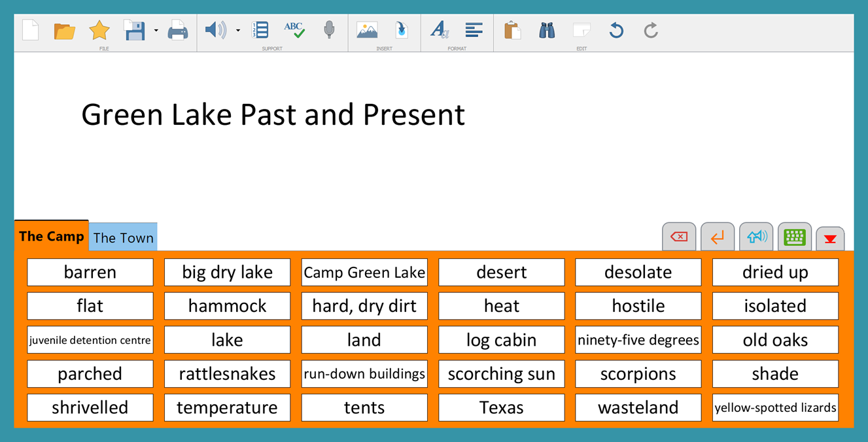
Task: Click the "Green Lake Past and Present" title text
Action: [273, 114]
